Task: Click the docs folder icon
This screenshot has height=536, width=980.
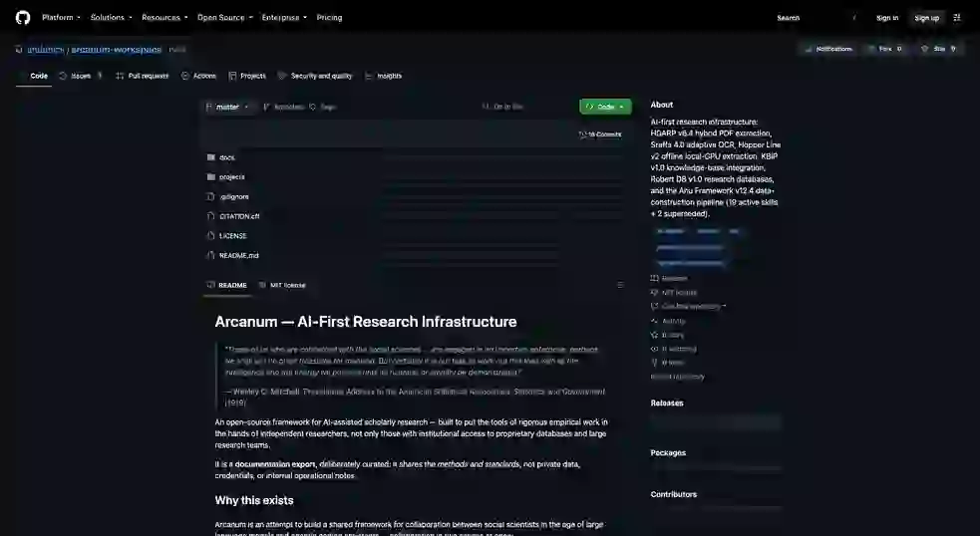Action: coord(210,157)
